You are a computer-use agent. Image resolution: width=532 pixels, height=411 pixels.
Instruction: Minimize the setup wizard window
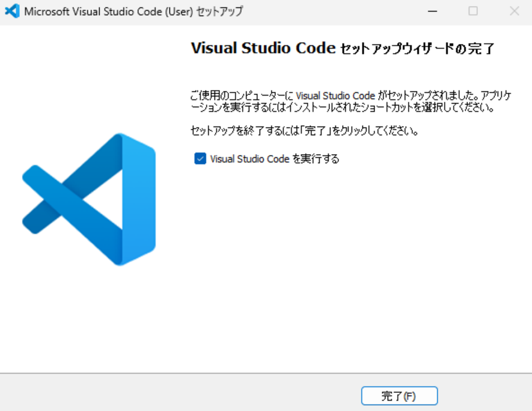pos(433,11)
